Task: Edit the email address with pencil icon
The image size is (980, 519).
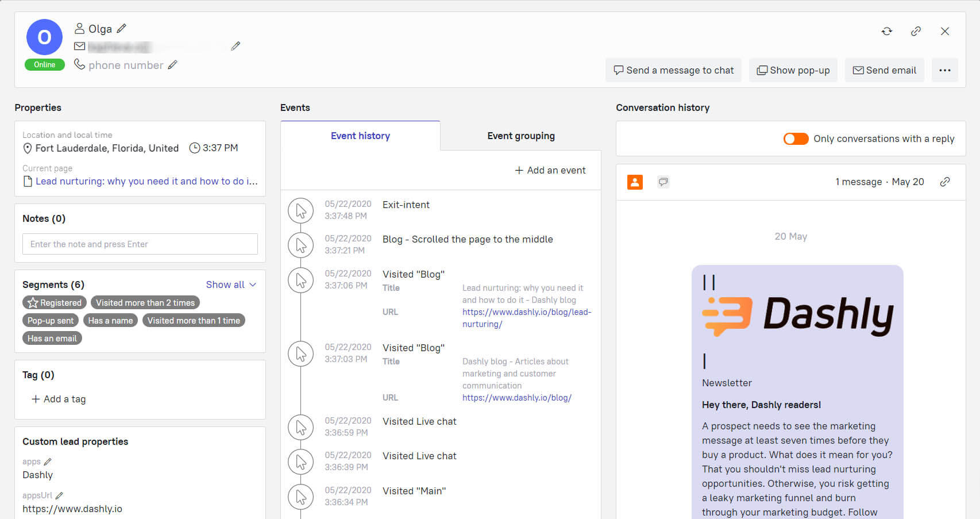Action: pyautogui.click(x=236, y=46)
